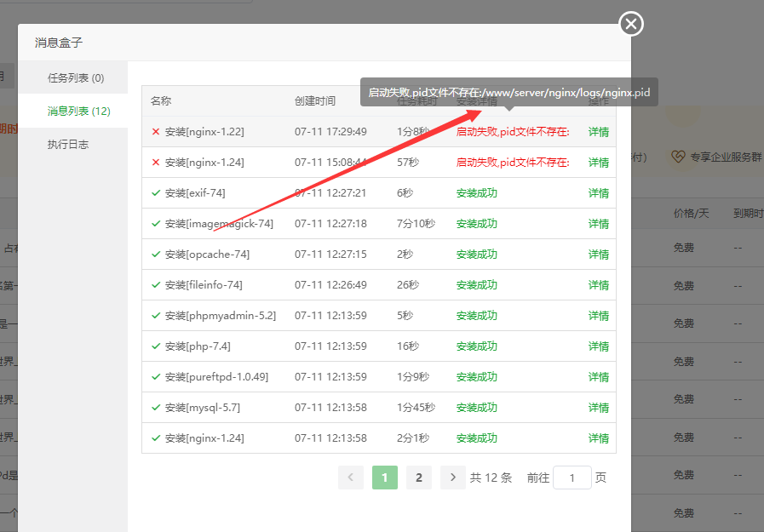Click the green check beside 安装[exif-74]
764x532 pixels.
pos(156,192)
